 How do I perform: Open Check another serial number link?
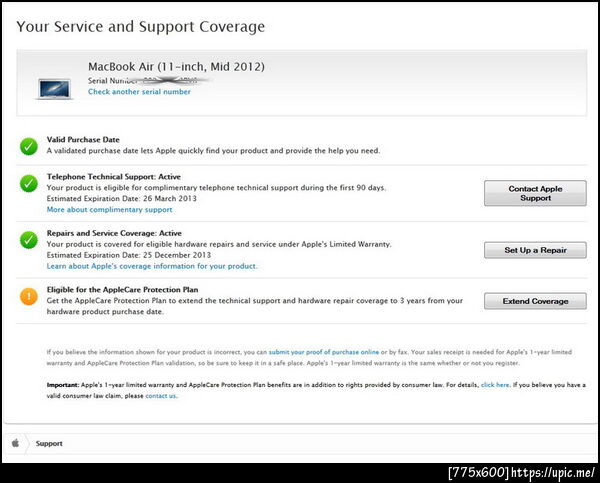coord(139,91)
